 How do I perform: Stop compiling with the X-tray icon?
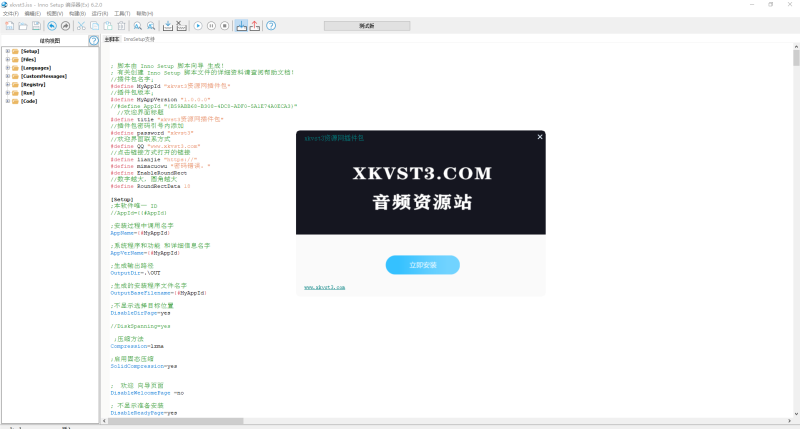(181, 26)
